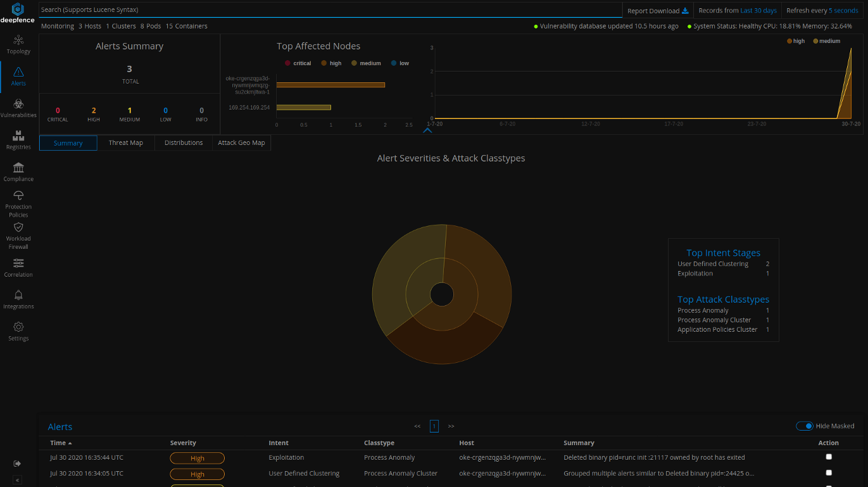The width and height of the screenshot is (868, 487).
Task: Switch to the Threat Map tab
Action: [125, 142]
